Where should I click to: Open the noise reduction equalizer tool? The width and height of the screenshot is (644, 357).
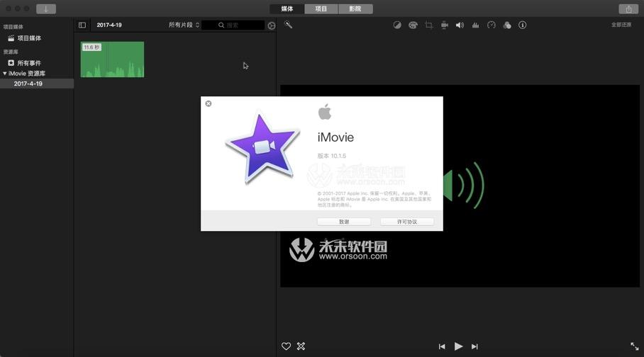[475, 25]
